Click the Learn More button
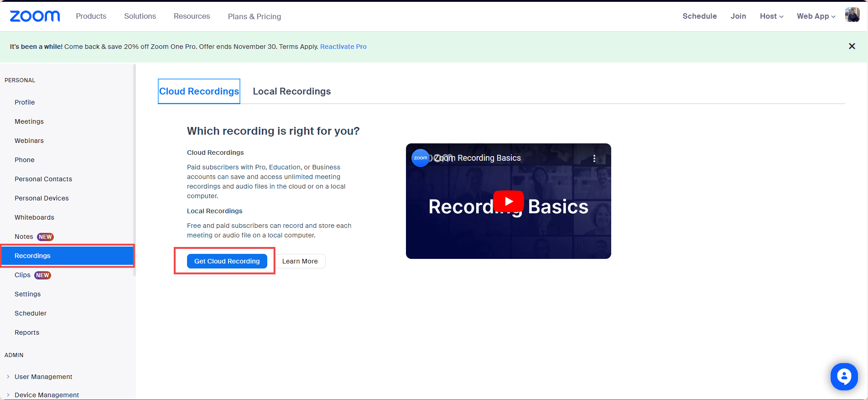The image size is (868, 400). 300,261
